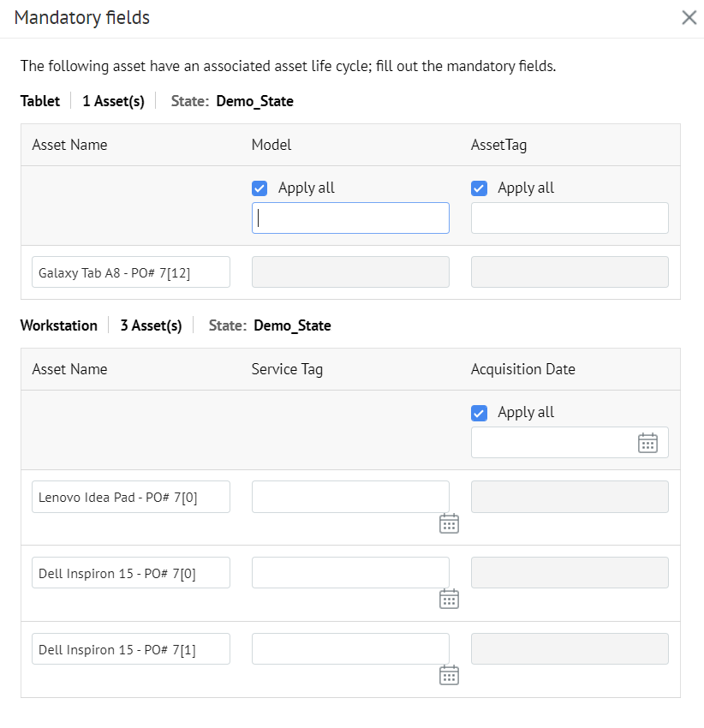Screen dimensions: 704x728
Task: Uncheck Apply all for Model column
Action: [x=260, y=188]
